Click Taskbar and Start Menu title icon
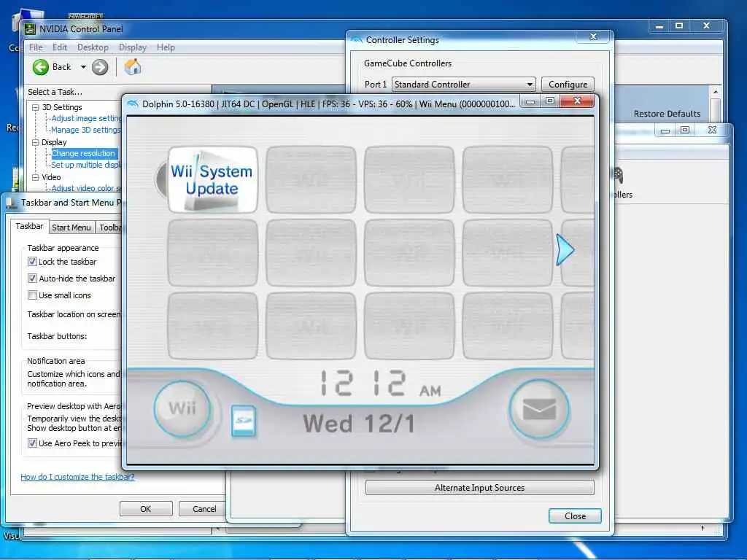This screenshot has height=560, width=747. [x=12, y=203]
